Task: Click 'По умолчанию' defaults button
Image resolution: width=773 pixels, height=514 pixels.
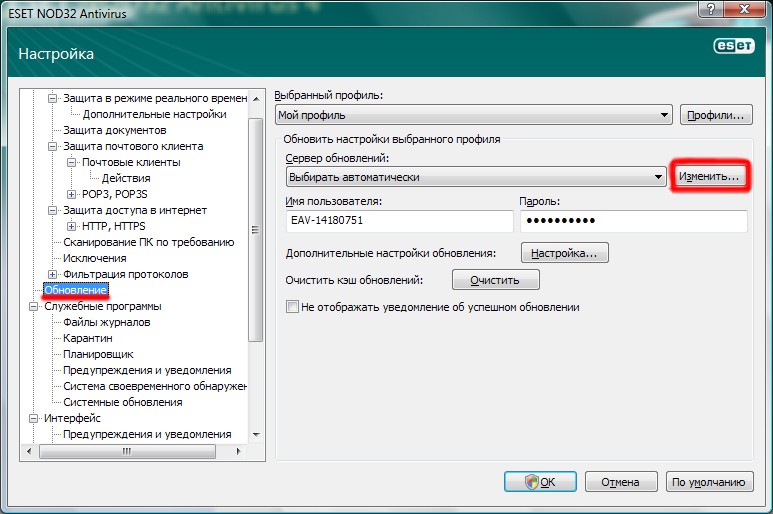Action: coord(709,481)
